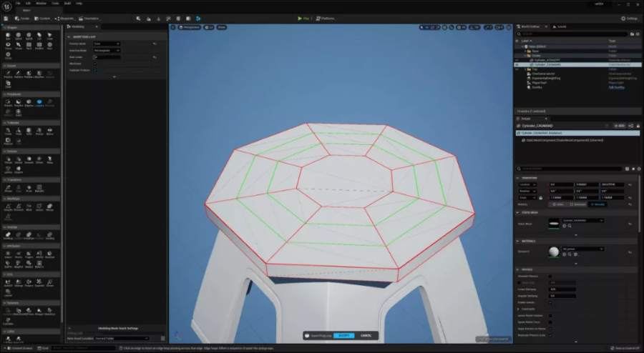Open the Insertion Mode dropdown

(107, 51)
